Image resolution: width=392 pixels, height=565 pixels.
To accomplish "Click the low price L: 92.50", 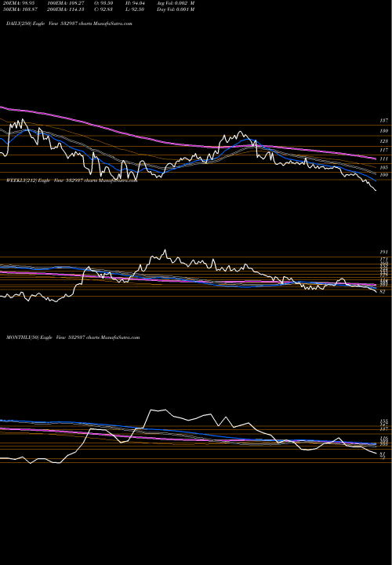I will [x=135, y=9].
